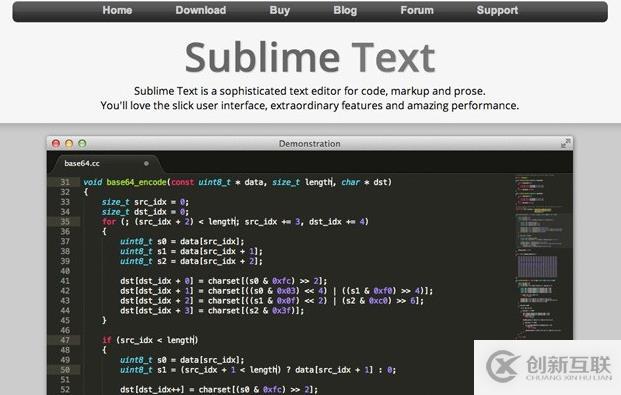Click the Sublime Text heading
621x395 pixels.
pos(310,58)
